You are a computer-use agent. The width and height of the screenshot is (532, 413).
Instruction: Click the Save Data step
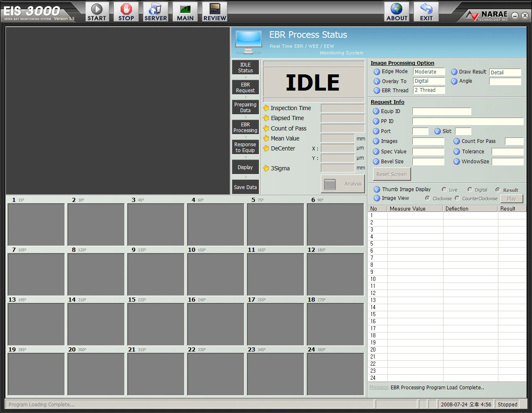tap(245, 187)
